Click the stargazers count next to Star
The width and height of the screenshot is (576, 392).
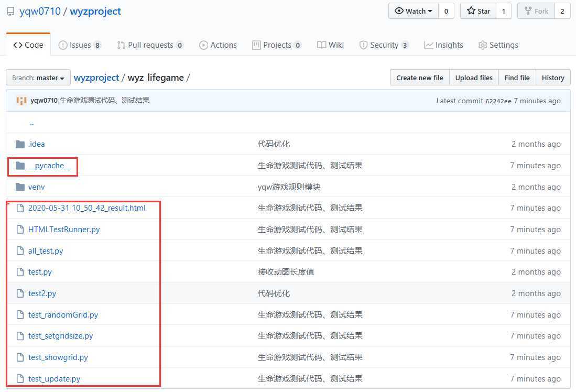504,11
